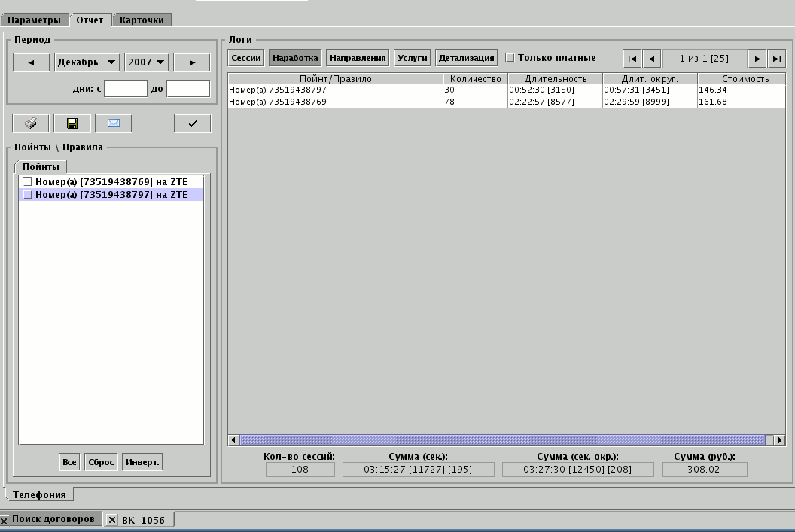
Task: Go to previous month arrow
Action: [x=32, y=62]
